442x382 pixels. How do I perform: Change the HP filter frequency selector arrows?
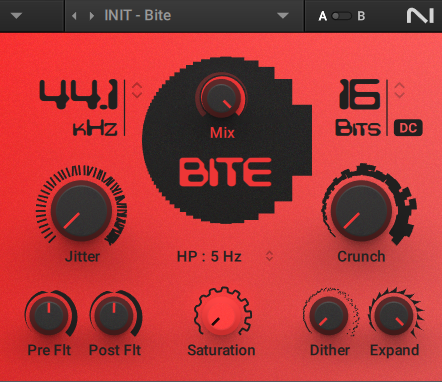coord(269,256)
